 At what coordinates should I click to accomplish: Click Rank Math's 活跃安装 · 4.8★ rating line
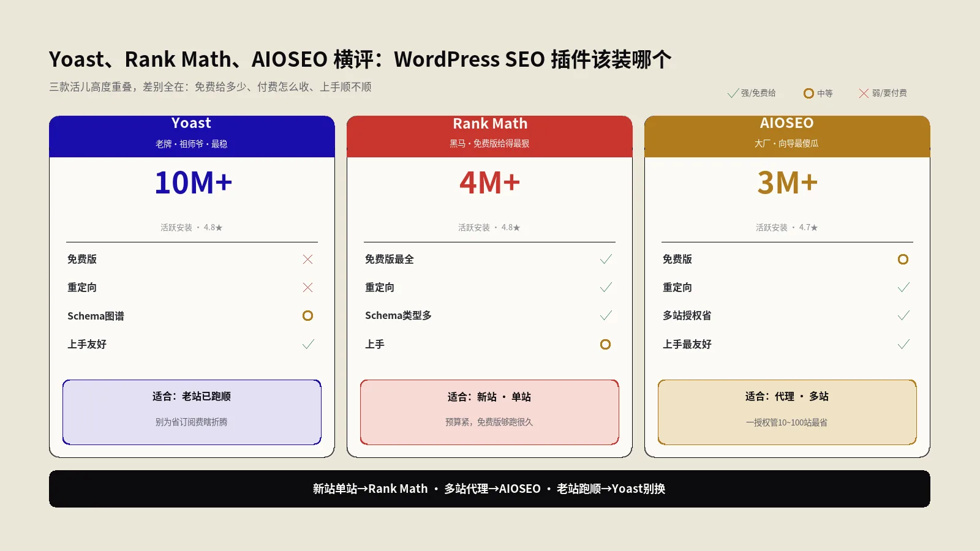(489, 228)
